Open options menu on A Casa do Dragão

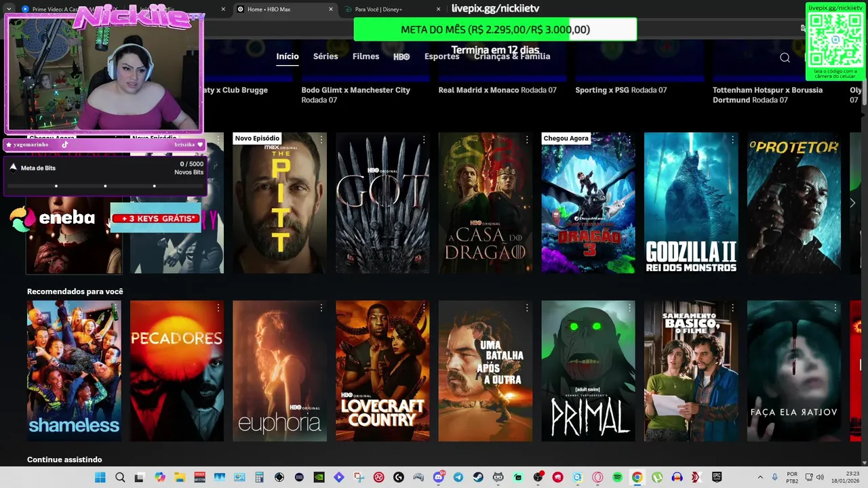[x=527, y=140]
